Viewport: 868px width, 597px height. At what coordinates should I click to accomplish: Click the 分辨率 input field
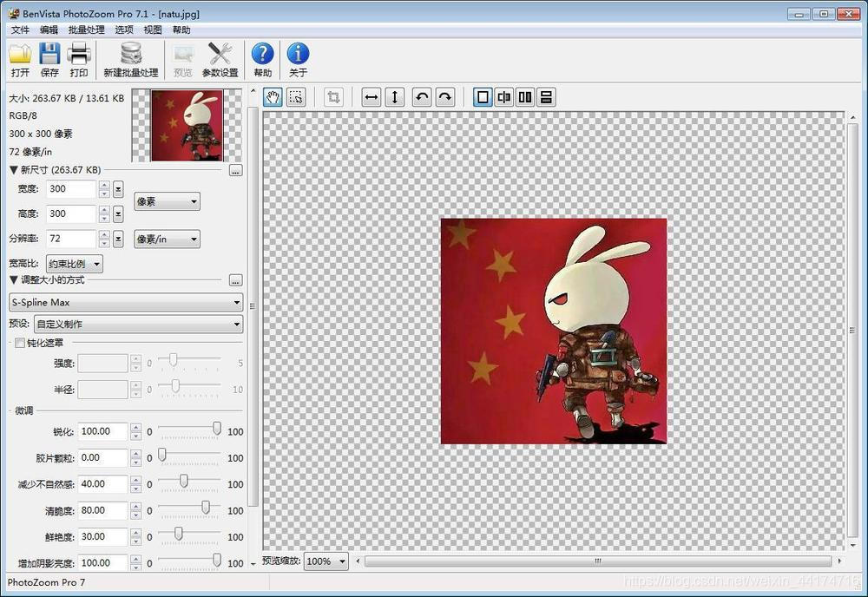coord(71,239)
